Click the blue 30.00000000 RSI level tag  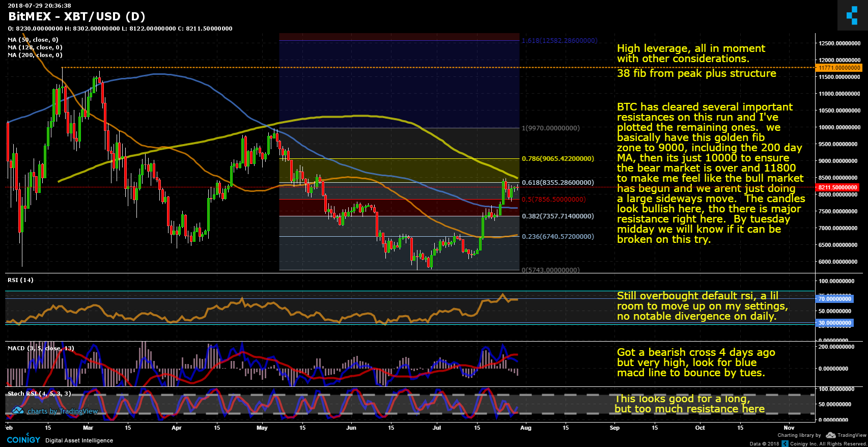tap(835, 323)
